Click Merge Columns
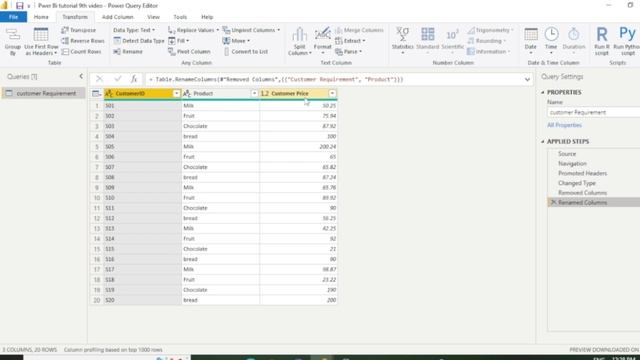 coord(359,30)
